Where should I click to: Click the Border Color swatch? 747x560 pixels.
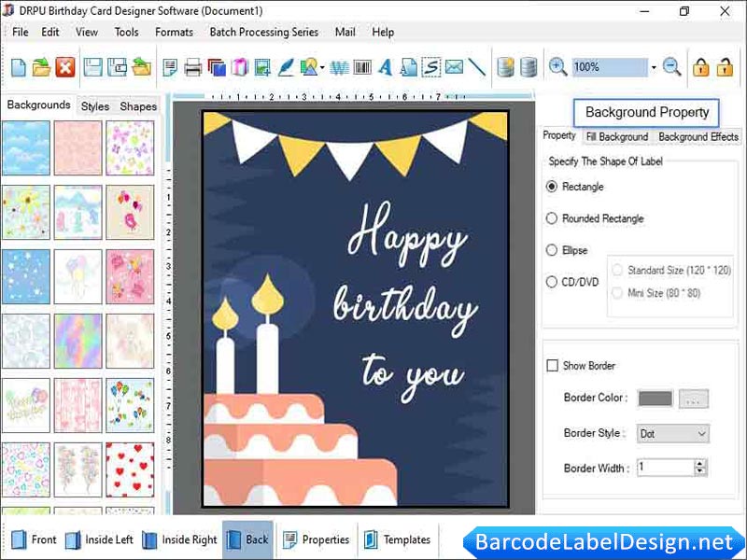point(654,399)
